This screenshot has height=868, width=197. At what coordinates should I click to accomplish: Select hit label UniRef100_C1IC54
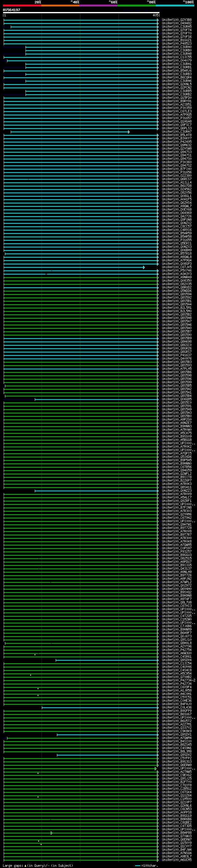pyautogui.click(x=177, y=664)
